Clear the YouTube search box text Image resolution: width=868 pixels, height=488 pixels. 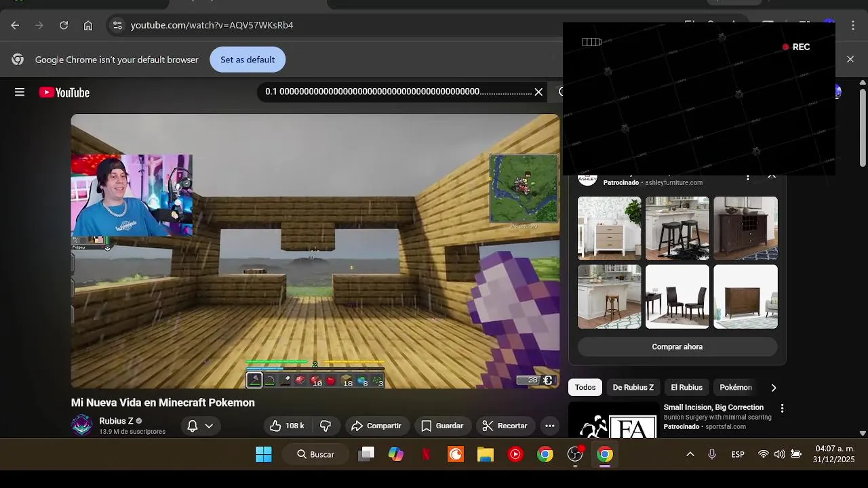pyautogui.click(x=538, y=91)
